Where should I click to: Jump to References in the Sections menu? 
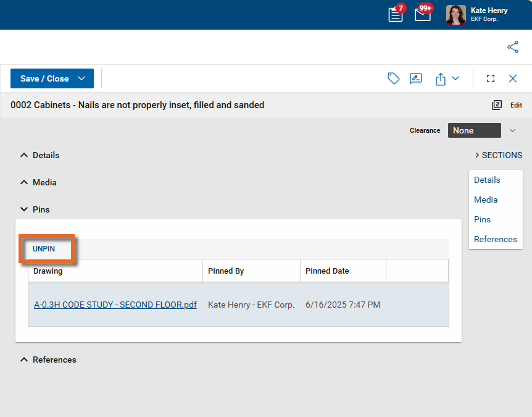(x=495, y=239)
